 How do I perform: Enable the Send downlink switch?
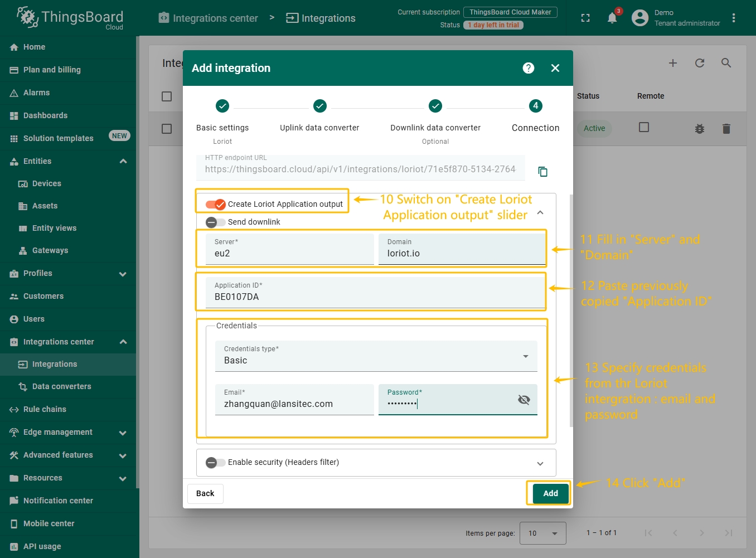215,222
